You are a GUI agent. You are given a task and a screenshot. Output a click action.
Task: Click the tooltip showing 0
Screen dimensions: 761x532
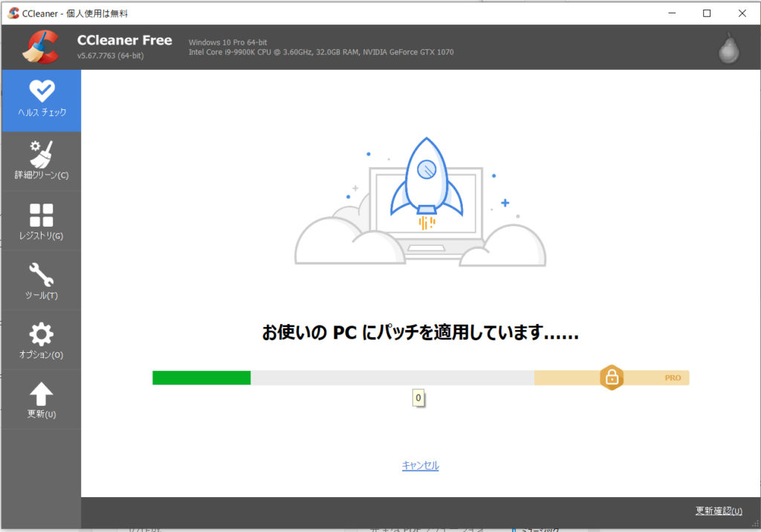[x=418, y=398]
